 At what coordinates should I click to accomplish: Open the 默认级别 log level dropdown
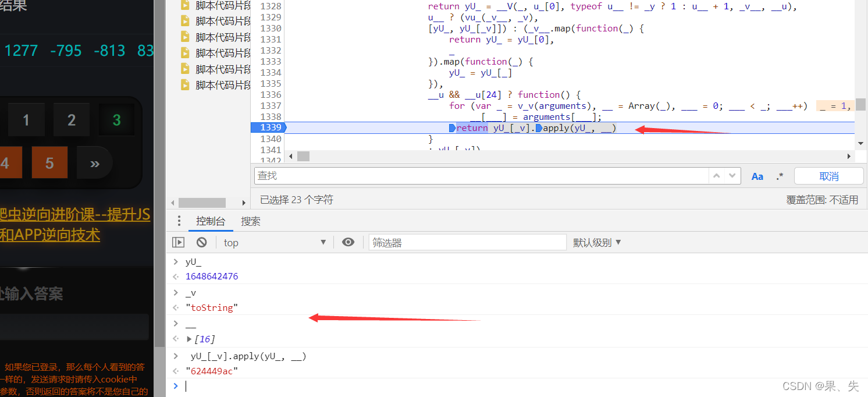coord(597,243)
